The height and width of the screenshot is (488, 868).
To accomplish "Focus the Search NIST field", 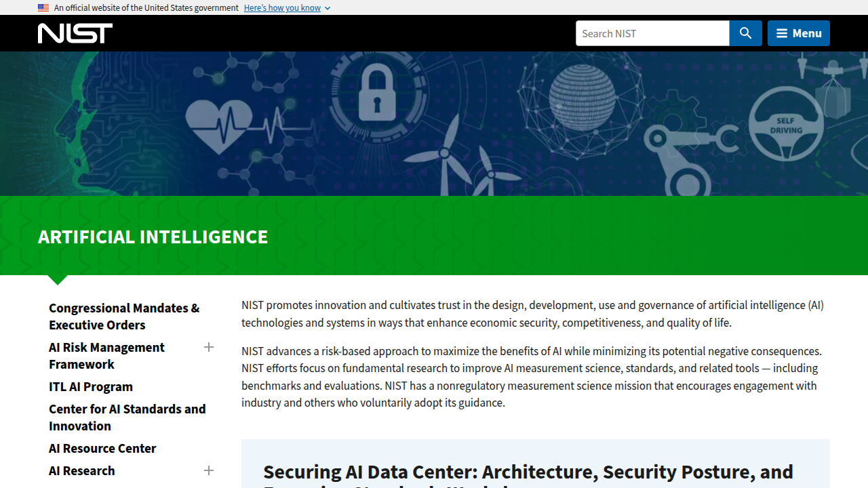I will (652, 33).
